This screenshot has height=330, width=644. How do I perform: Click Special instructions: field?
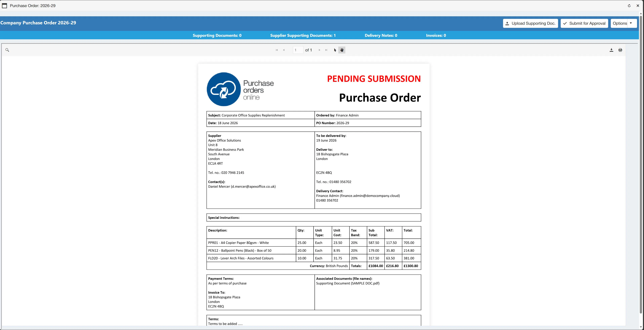coord(314,217)
